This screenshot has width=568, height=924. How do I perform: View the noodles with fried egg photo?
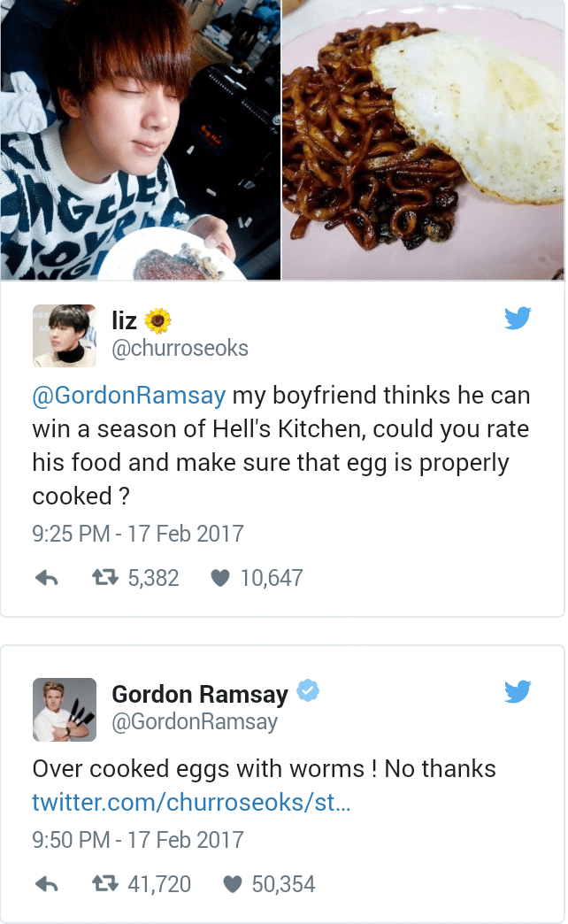point(425,140)
